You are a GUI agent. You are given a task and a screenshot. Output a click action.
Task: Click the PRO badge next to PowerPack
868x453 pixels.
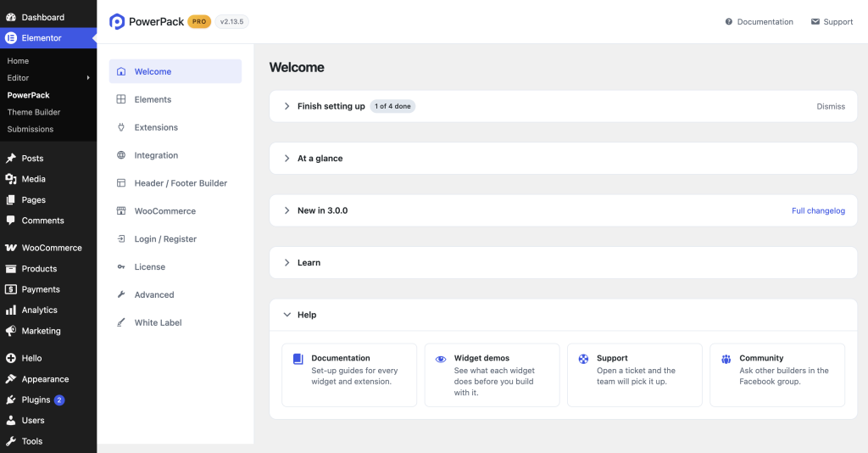click(x=199, y=21)
